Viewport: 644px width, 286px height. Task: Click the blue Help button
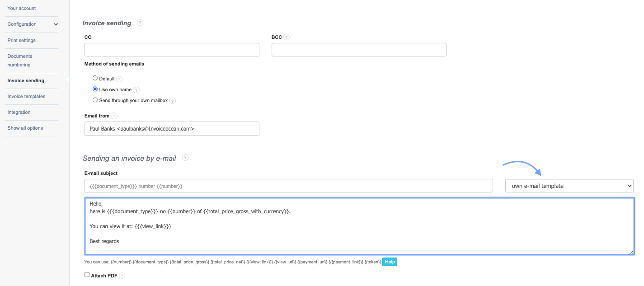pyautogui.click(x=390, y=262)
